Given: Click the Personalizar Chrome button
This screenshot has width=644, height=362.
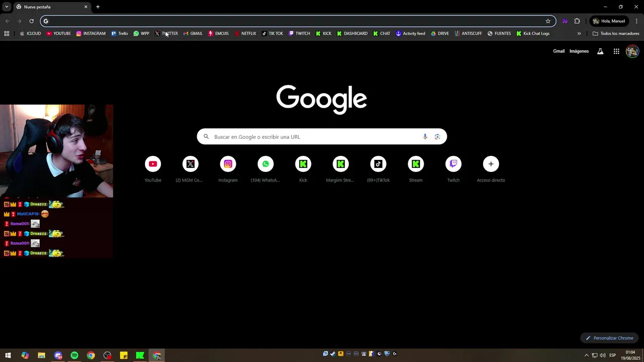Looking at the screenshot, I should (x=609, y=338).
